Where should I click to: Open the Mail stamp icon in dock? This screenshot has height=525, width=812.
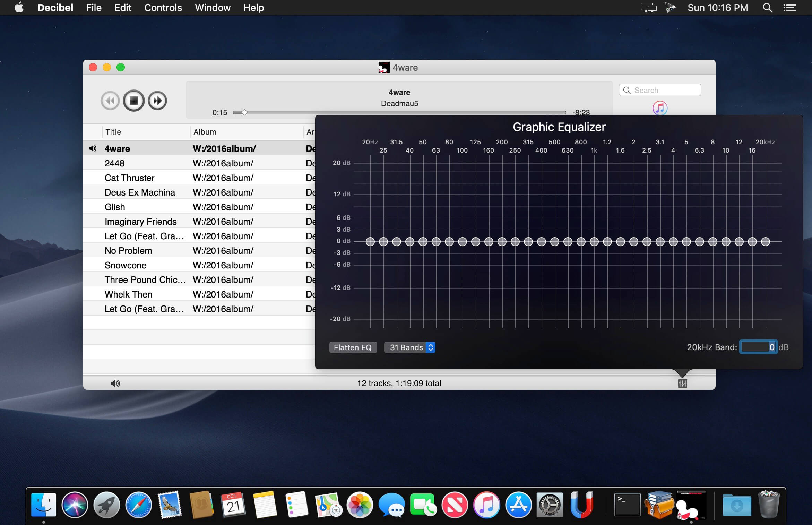click(170, 505)
